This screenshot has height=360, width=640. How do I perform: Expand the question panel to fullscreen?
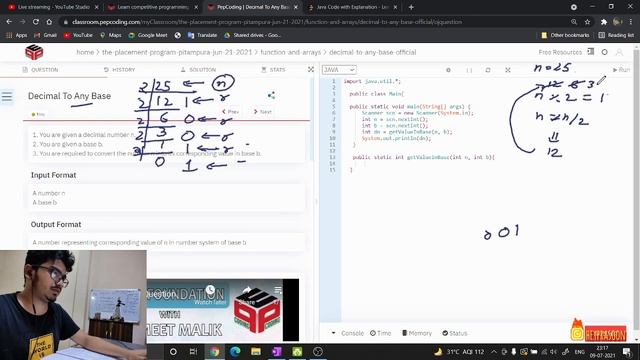(x=311, y=70)
